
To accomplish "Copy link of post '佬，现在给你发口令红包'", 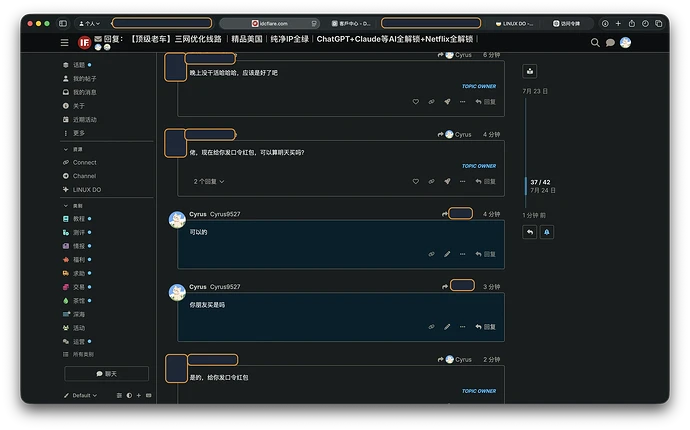I will 431,181.
